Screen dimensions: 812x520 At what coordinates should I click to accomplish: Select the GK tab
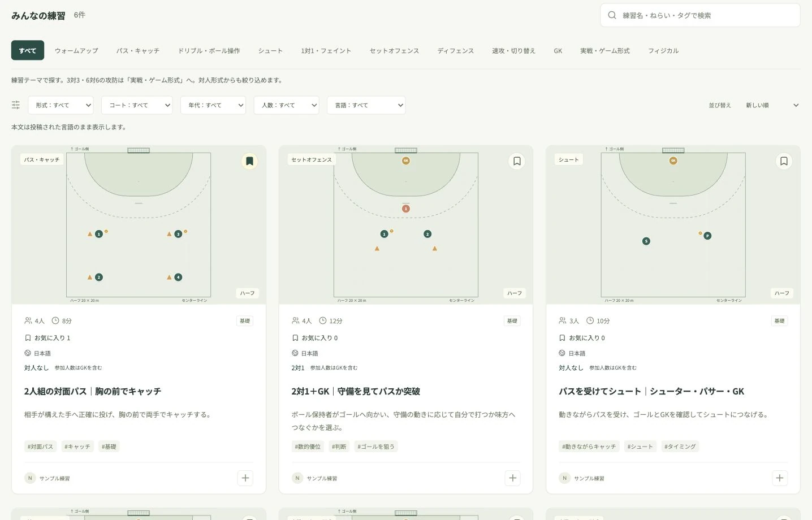pyautogui.click(x=558, y=51)
